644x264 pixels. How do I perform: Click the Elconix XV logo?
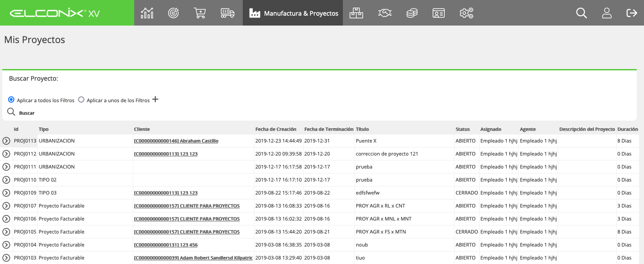point(55,13)
